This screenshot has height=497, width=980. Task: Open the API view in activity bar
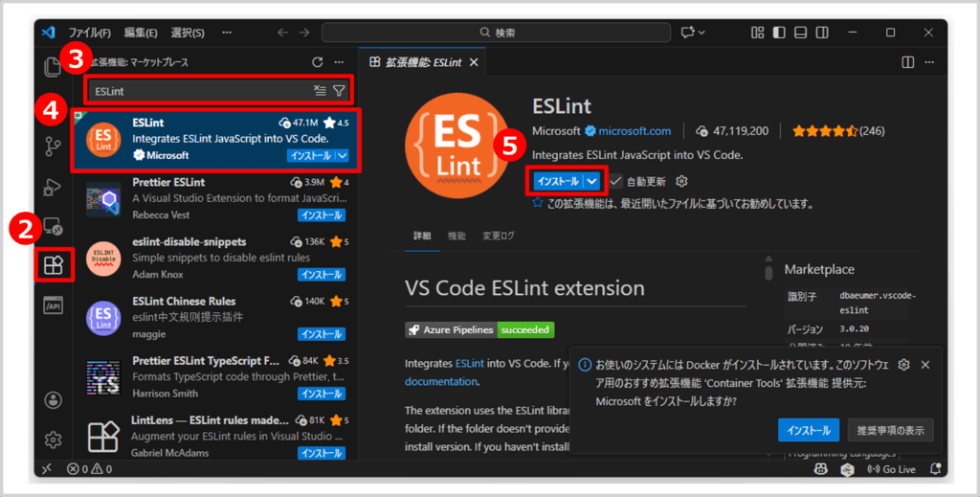(x=54, y=305)
